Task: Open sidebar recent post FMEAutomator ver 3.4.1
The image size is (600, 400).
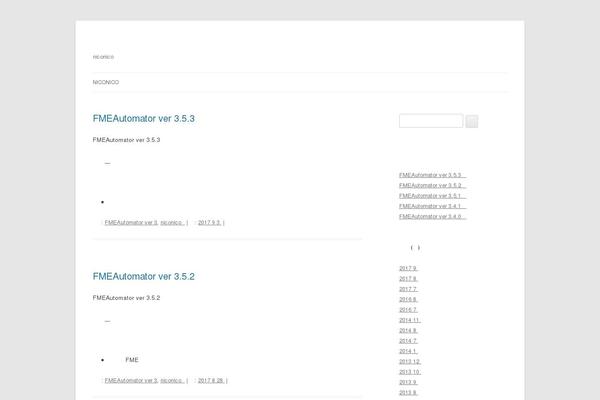Action: coord(432,206)
